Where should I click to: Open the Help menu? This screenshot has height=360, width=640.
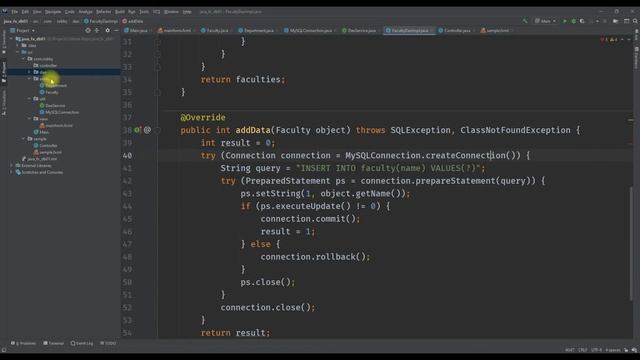[x=187, y=11]
